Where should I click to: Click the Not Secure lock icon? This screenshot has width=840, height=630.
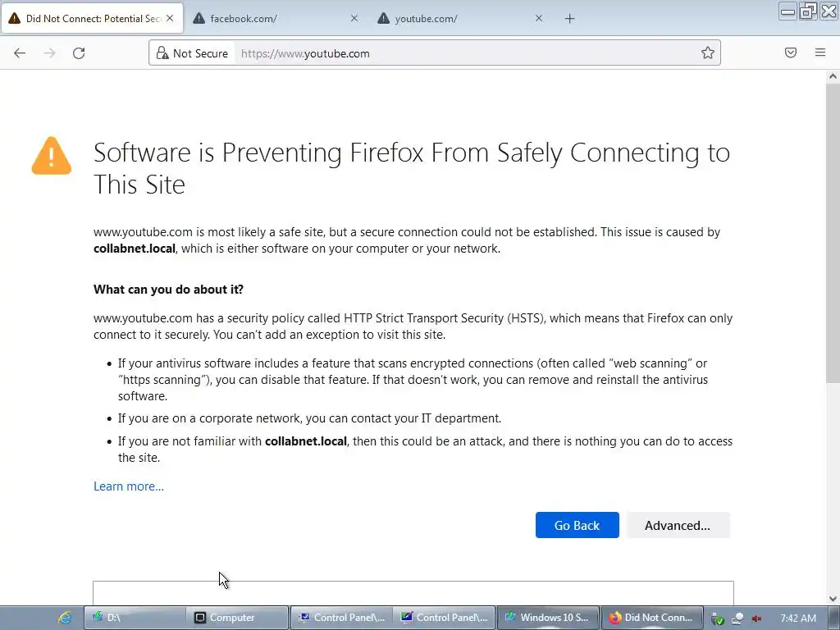[162, 53]
